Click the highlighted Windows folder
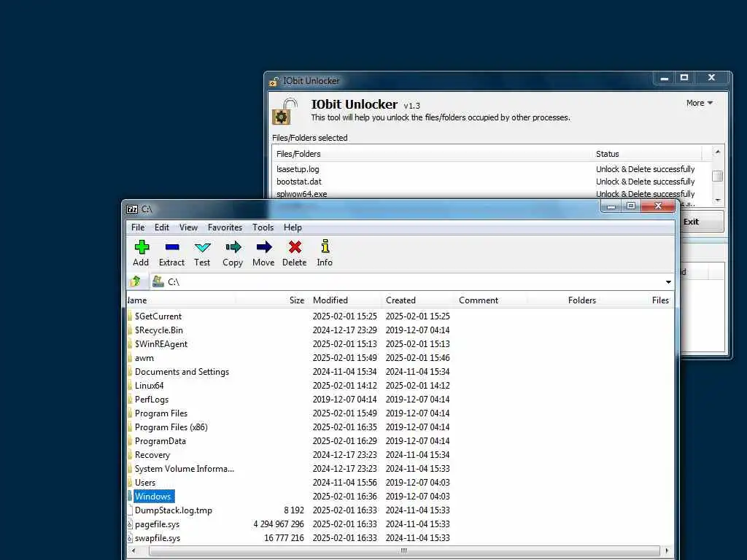This screenshot has height=560, width=747. point(153,497)
